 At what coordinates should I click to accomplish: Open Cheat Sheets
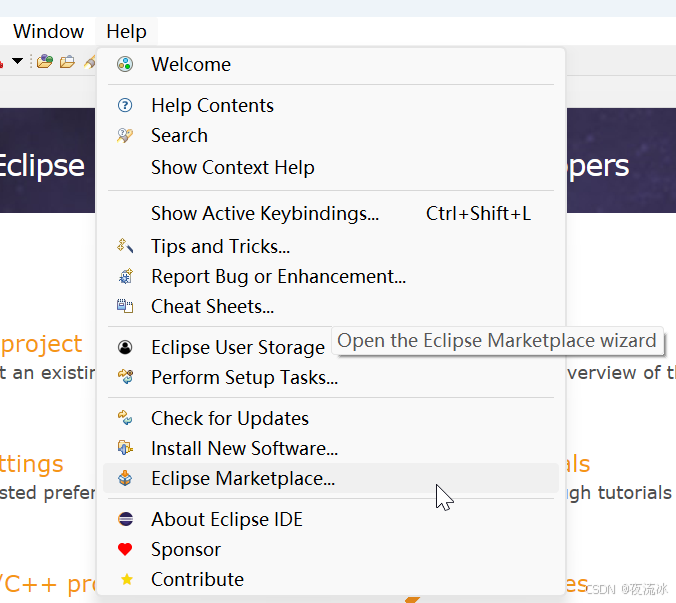click(331, 307)
